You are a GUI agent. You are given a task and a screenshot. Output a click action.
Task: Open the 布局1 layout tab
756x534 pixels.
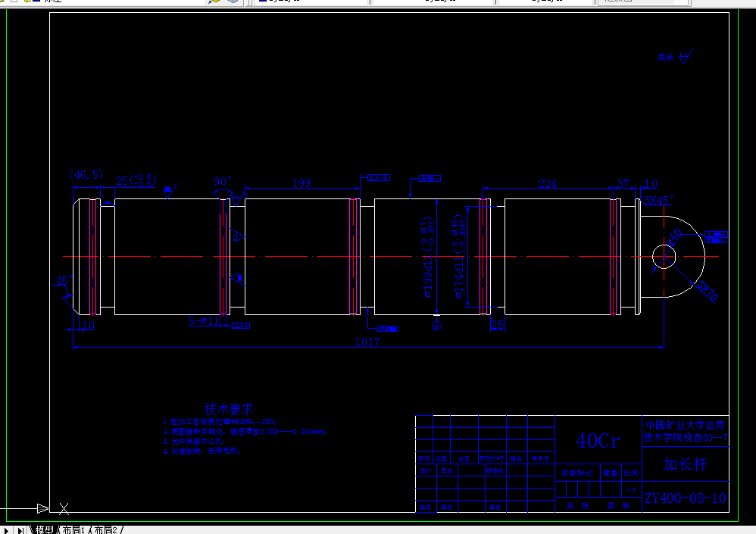(73, 529)
